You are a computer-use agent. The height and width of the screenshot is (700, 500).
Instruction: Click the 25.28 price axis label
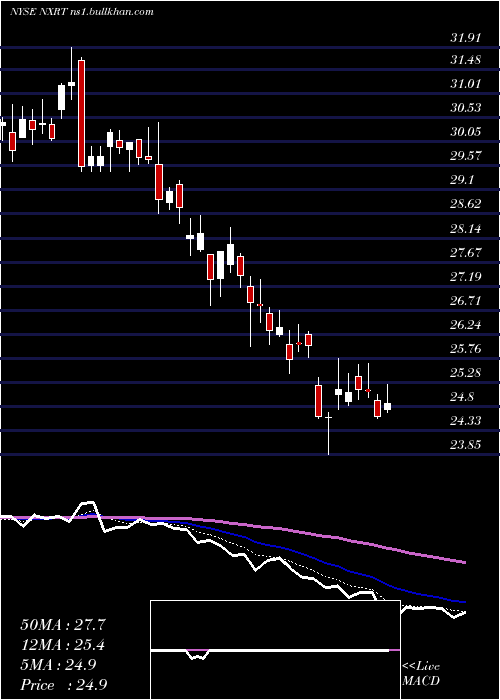coord(465,373)
